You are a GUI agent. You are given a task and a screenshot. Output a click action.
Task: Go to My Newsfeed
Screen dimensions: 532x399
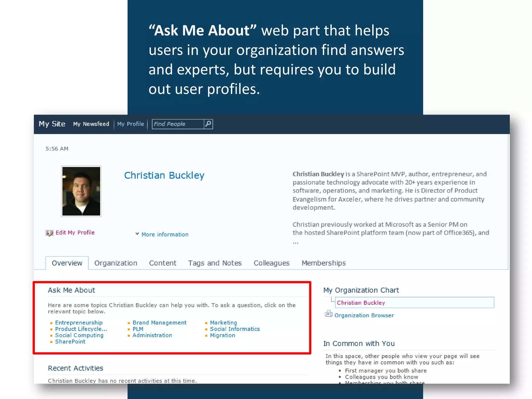pos(91,124)
